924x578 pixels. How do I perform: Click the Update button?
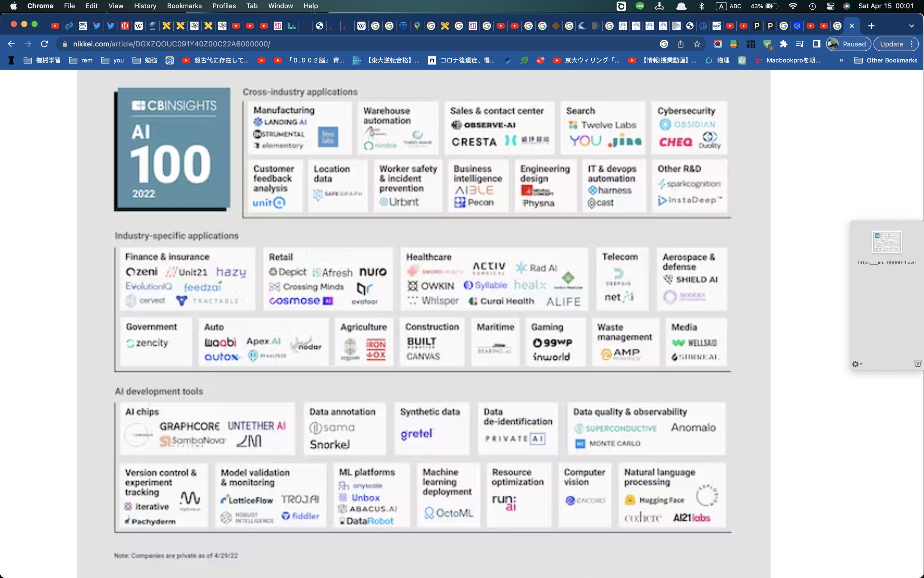pos(892,44)
